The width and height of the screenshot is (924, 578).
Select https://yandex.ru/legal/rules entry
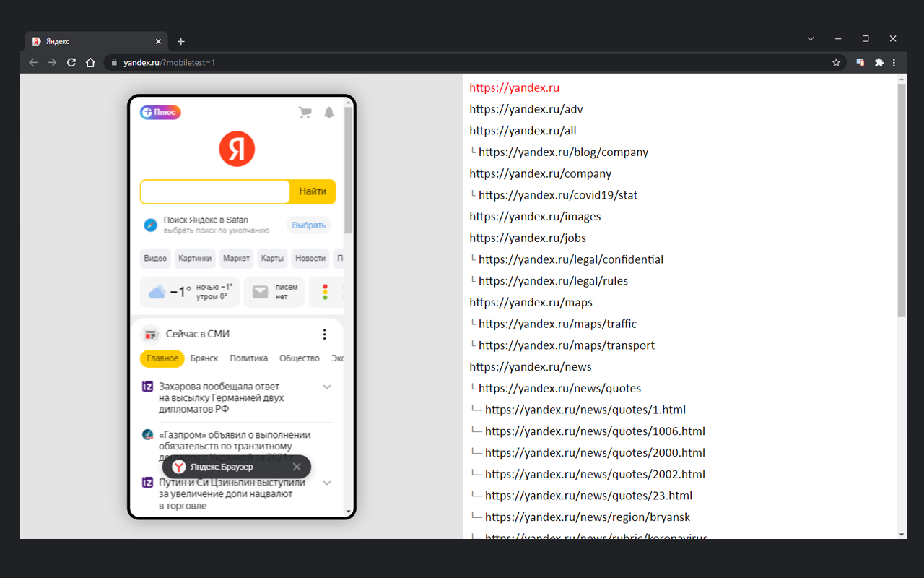click(553, 281)
